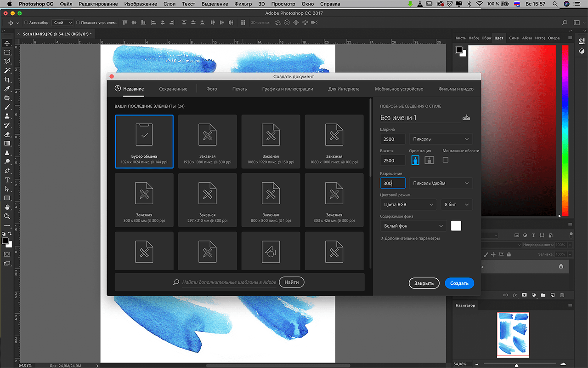Open the Navigator panel flyout menu
588x368 pixels.
(x=570, y=305)
